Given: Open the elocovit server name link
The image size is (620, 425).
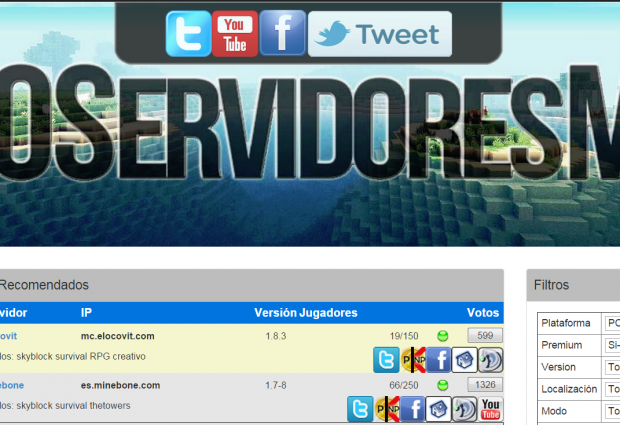Looking at the screenshot, I should click(8, 336).
